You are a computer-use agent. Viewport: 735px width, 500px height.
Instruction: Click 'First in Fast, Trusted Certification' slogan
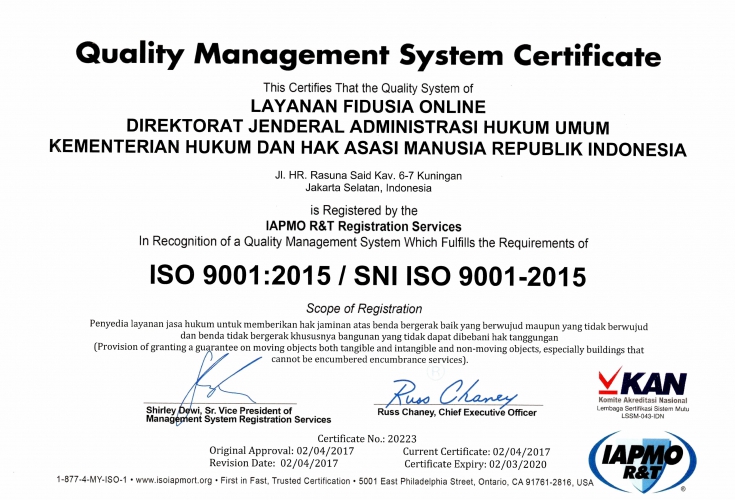285,481
